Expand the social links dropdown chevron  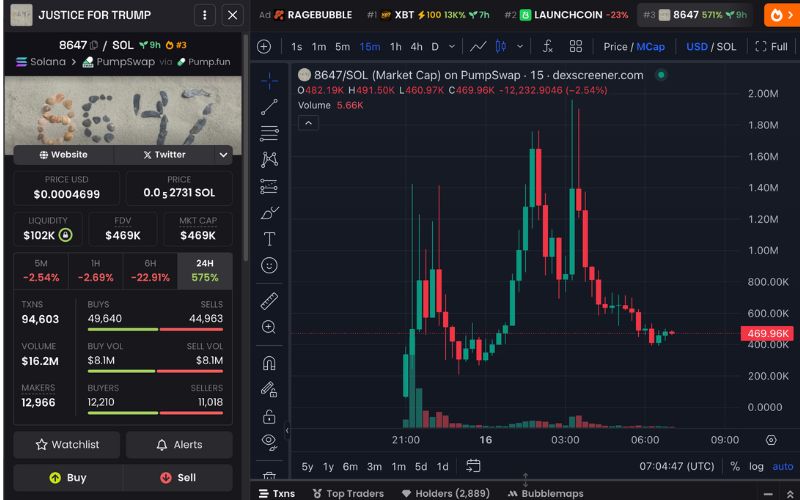(x=223, y=155)
